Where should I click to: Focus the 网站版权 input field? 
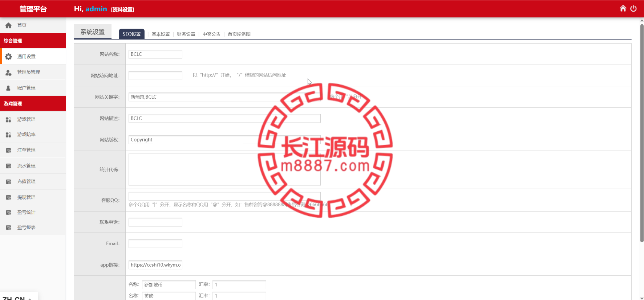(x=224, y=140)
